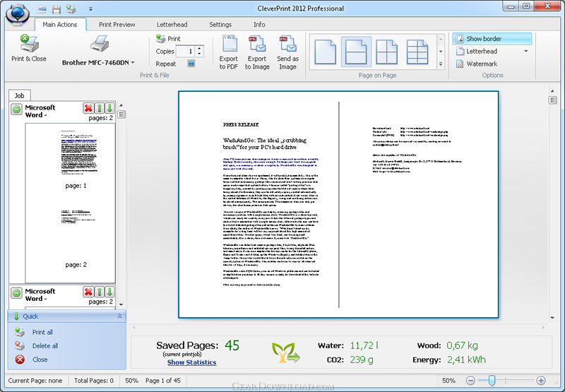This screenshot has height=392, width=565.
Task: Open the Letterhead ribbon tab
Action: tap(172, 25)
